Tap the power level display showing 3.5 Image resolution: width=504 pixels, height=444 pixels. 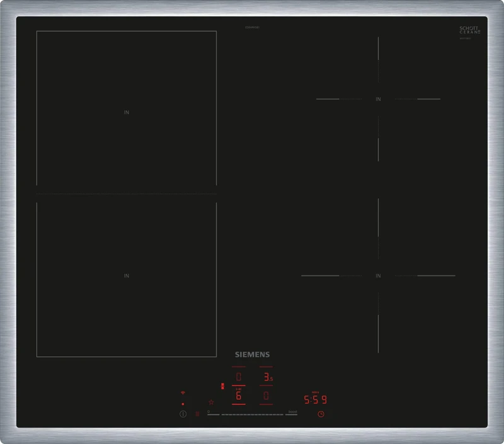tap(269, 377)
